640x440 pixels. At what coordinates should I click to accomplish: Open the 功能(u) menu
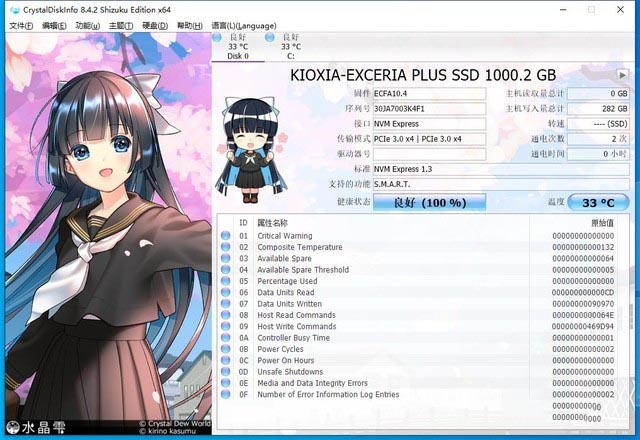88,26
